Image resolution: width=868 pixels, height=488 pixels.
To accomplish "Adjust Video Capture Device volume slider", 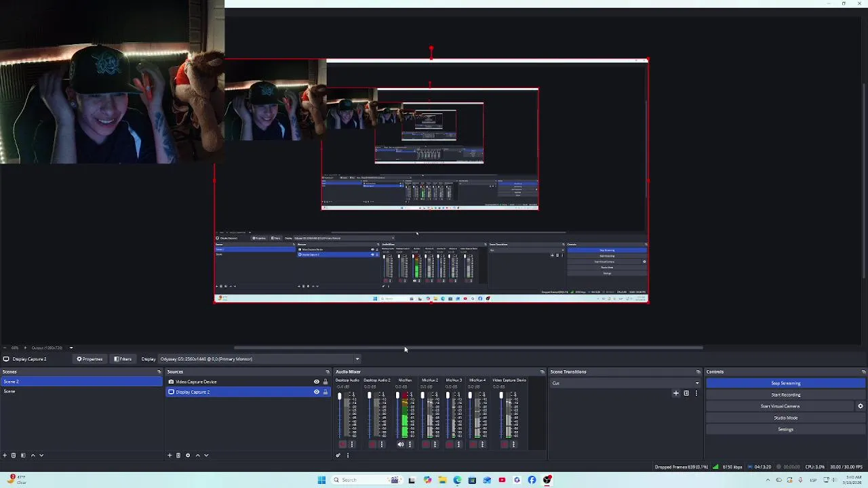I will point(501,415).
